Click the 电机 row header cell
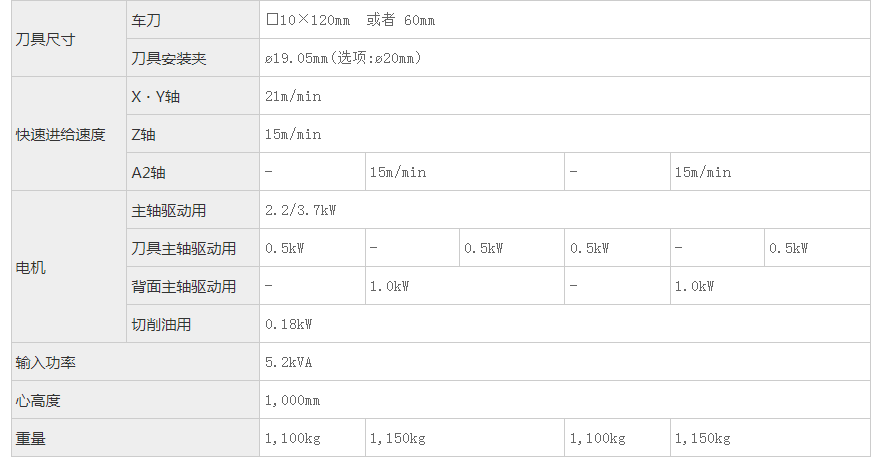 coord(31,268)
